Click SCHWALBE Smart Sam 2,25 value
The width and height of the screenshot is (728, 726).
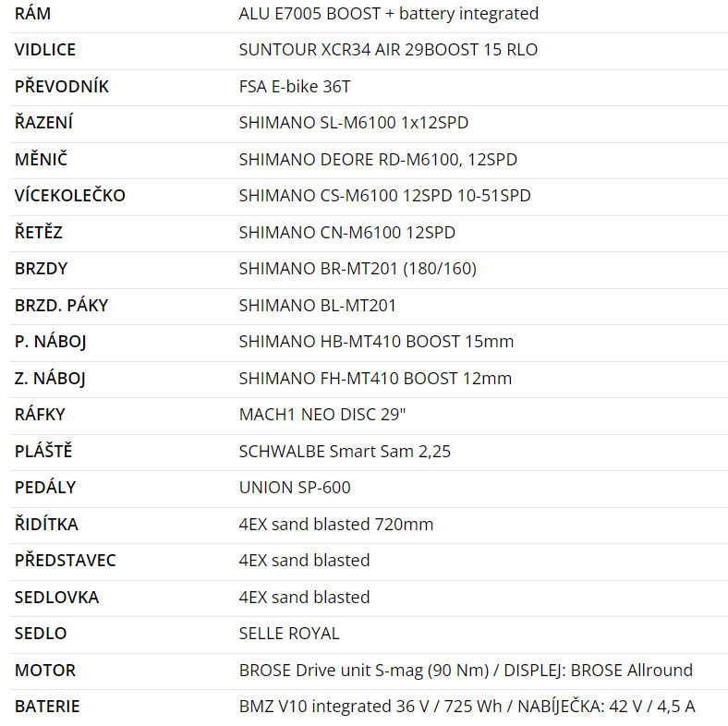click(x=345, y=451)
